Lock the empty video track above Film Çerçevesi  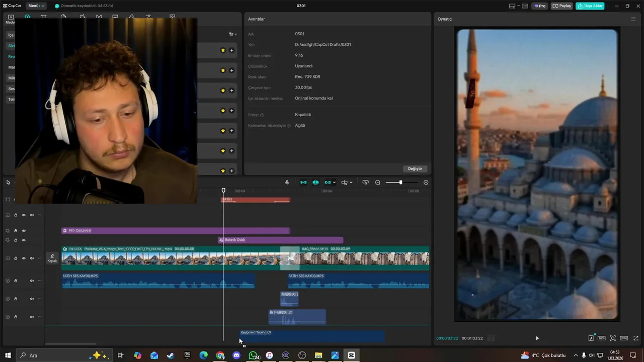16,215
